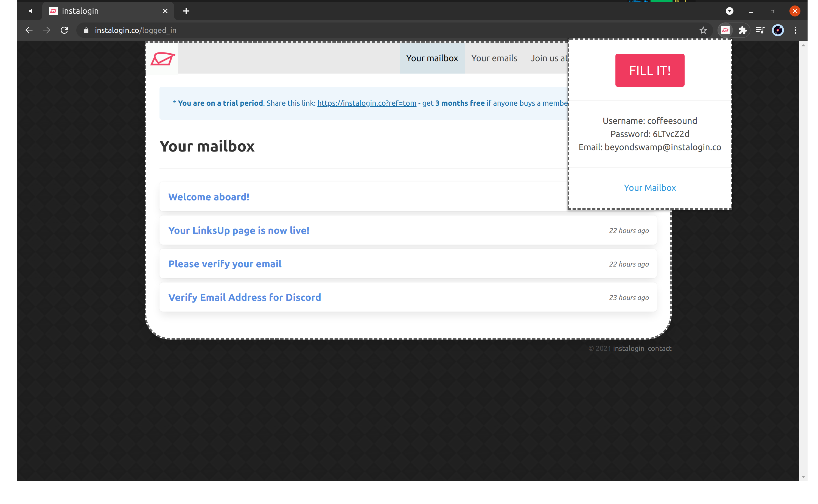818x504 pixels.
Task: Click the instalogin referral link
Action: (x=366, y=103)
